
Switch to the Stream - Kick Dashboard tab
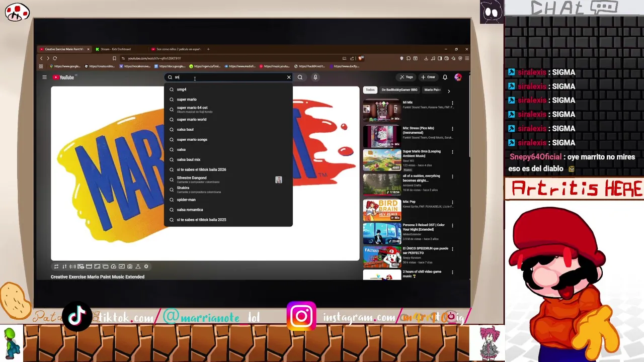tap(121, 49)
